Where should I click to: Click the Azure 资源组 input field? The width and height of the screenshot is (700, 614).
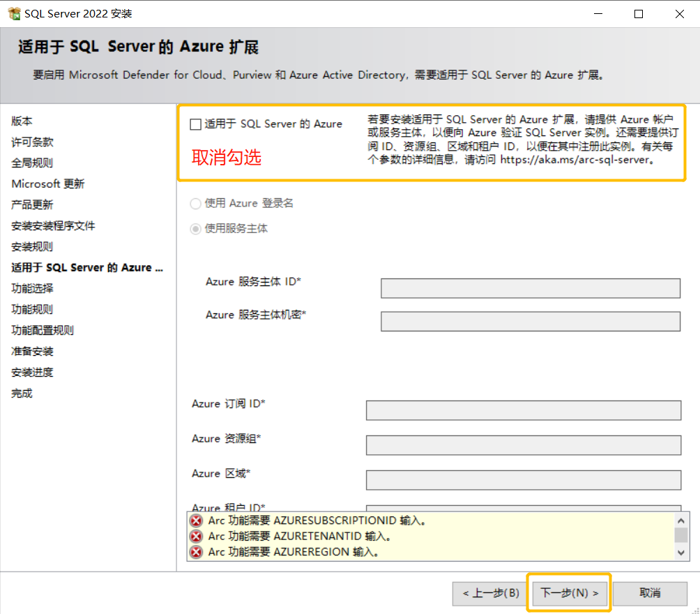tap(524, 445)
